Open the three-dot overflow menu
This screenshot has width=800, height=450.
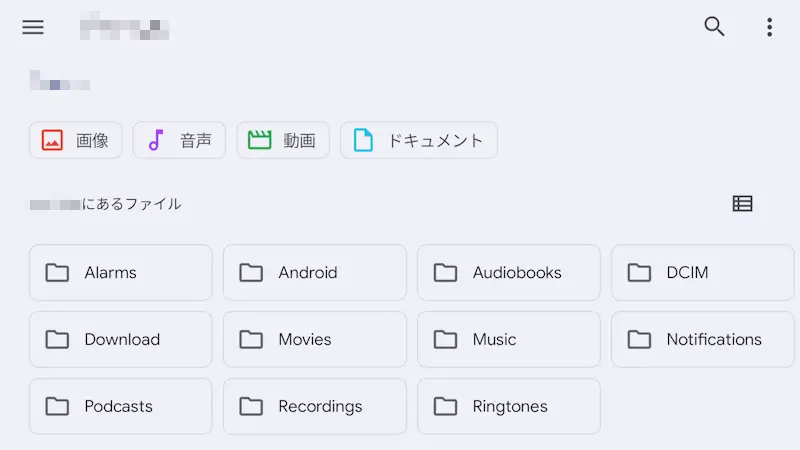click(769, 27)
